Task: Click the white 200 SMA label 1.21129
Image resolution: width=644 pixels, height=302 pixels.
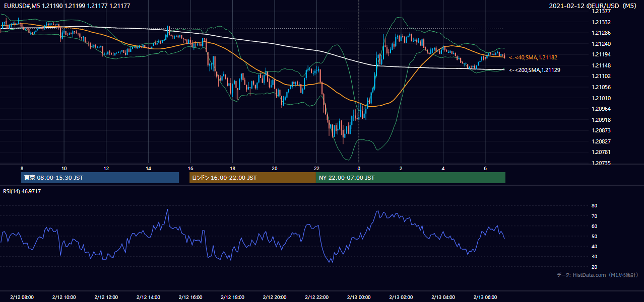Action: pyautogui.click(x=534, y=70)
